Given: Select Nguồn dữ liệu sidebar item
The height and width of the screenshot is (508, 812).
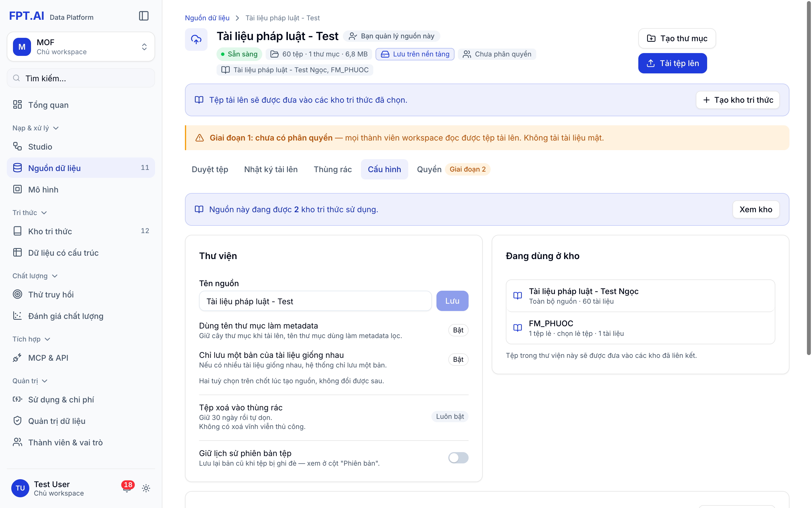Looking at the screenshot, I should [x=81, y=168].
